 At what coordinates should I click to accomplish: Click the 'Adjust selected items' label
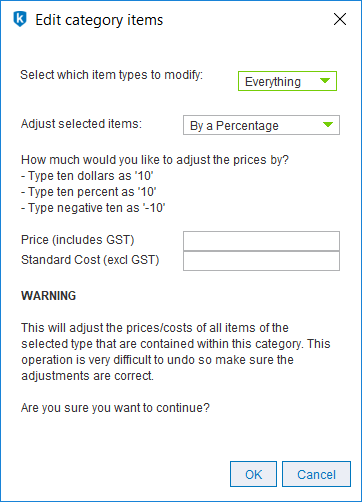click(x=81, y=124)
